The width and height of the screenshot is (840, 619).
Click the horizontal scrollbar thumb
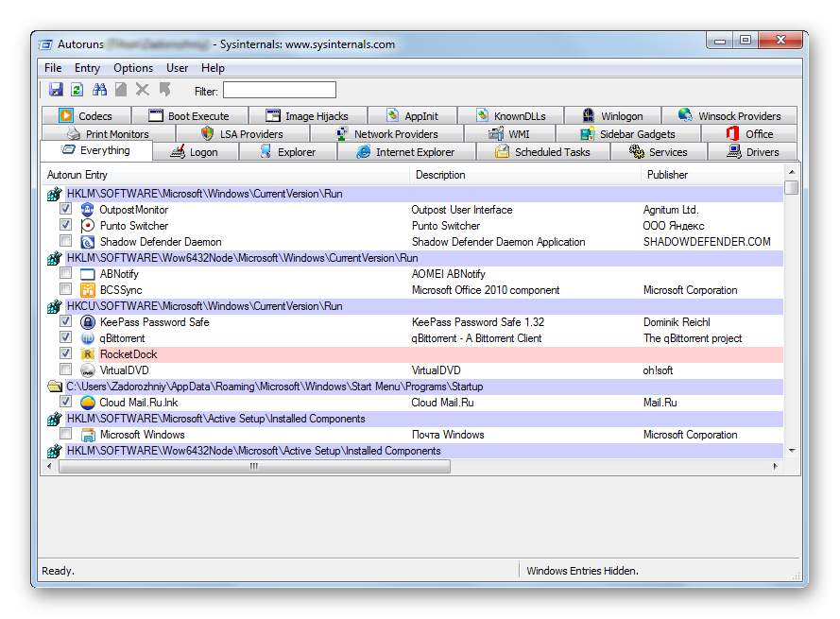point(254,466)
